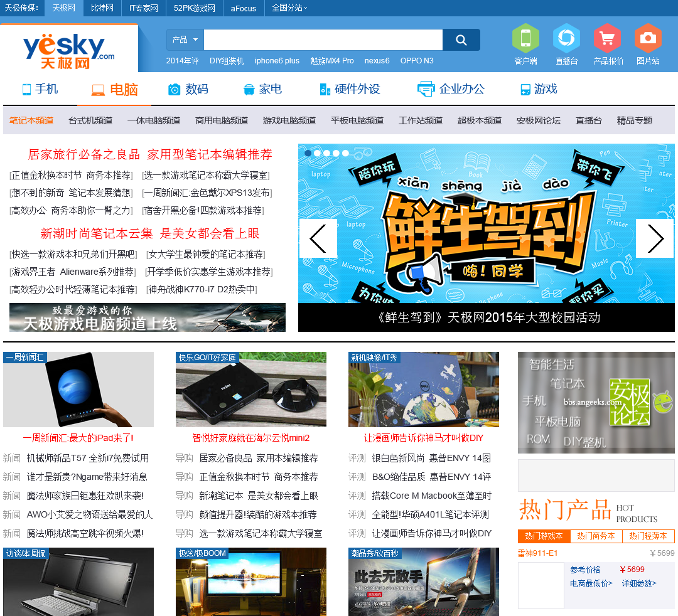Screen dimensions: 678x616
Task: Open headline 居家旅行必备之良品 家用型笔记本编辑推荐
Action: click(x=150, y=154)
